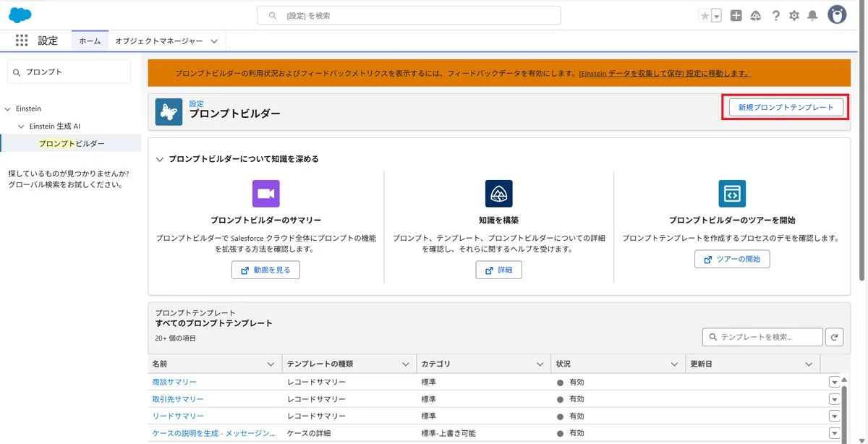Click the 詳細 button
Screen dimensions: 868x444
point(498,270)
